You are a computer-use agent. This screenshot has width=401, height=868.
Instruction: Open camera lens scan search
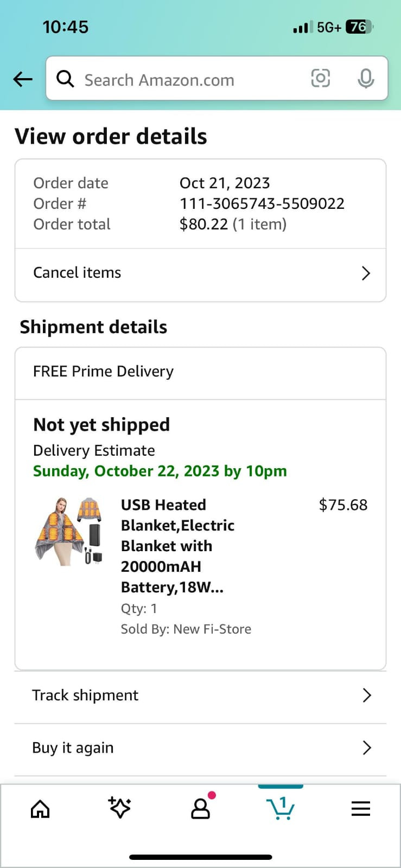coord(320,79)
